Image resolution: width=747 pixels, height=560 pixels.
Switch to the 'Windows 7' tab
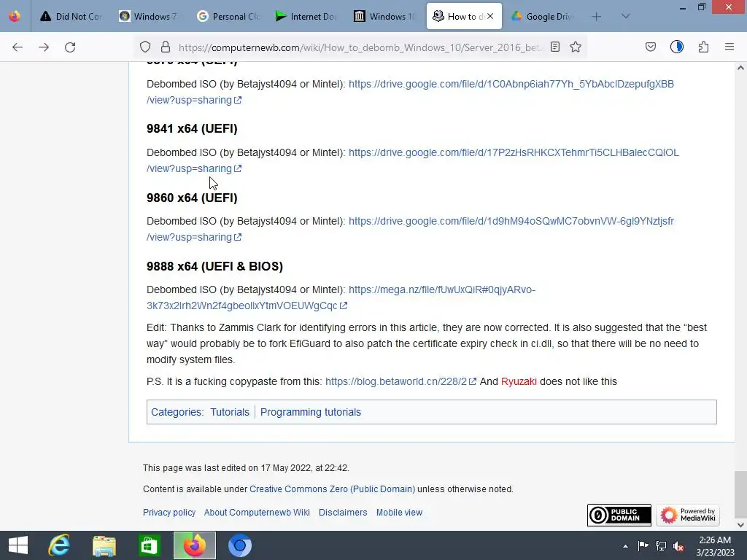(x=149, y=17)
